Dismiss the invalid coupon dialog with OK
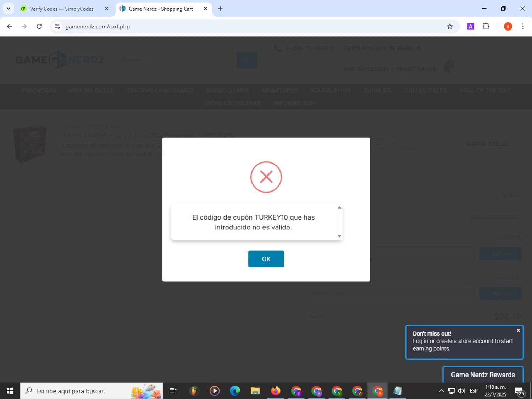This screenshot has height=399, width=532. [x=266, y=259]
